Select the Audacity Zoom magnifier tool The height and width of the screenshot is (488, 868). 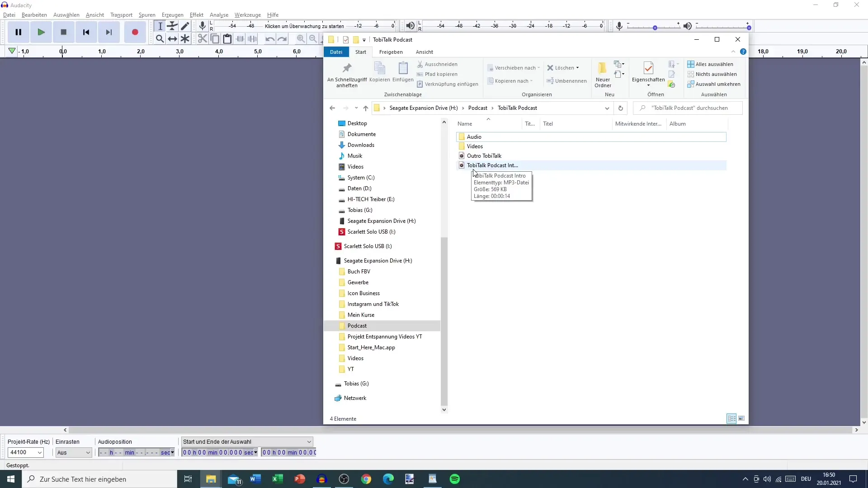[160, 39]
